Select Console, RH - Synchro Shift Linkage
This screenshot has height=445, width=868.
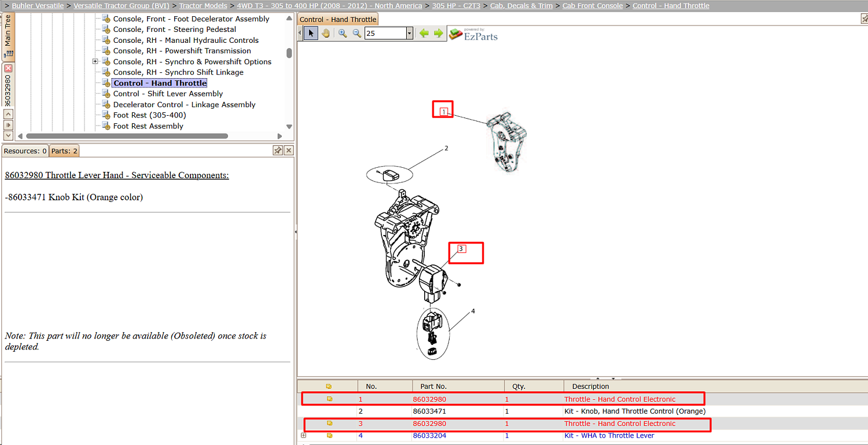(x=178, y=72)
